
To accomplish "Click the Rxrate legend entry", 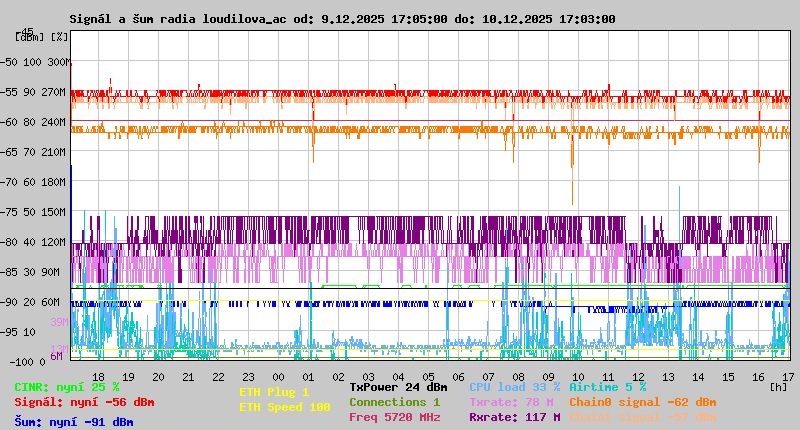I will 514,417.
